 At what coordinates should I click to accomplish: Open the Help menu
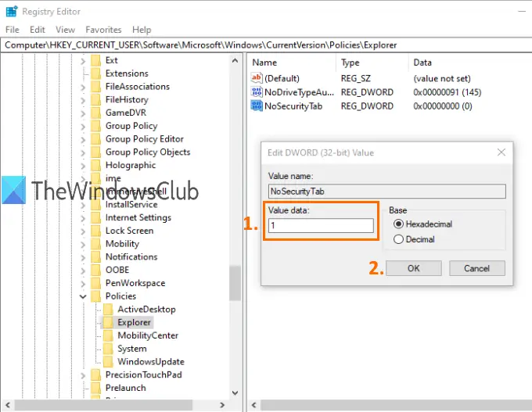[x=142, y=30]
